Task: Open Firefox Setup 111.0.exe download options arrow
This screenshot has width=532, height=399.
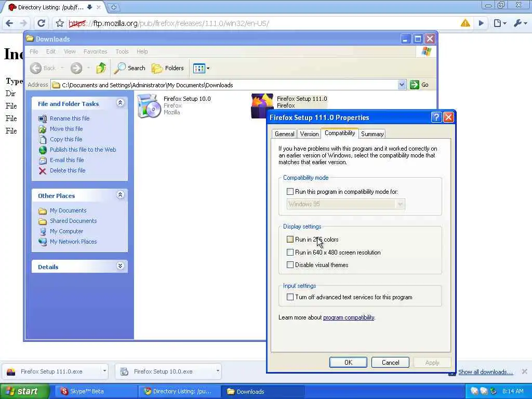Action: [x=104, y=371]
